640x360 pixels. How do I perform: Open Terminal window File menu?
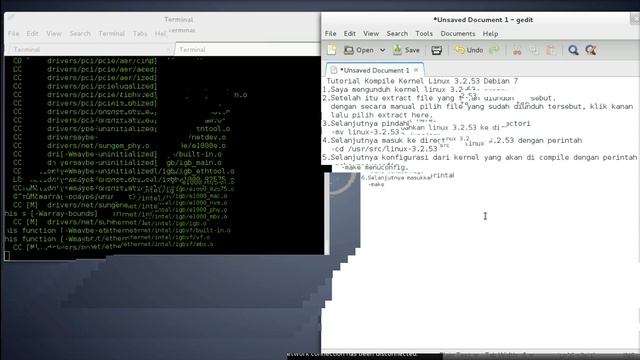click(13, 33)
